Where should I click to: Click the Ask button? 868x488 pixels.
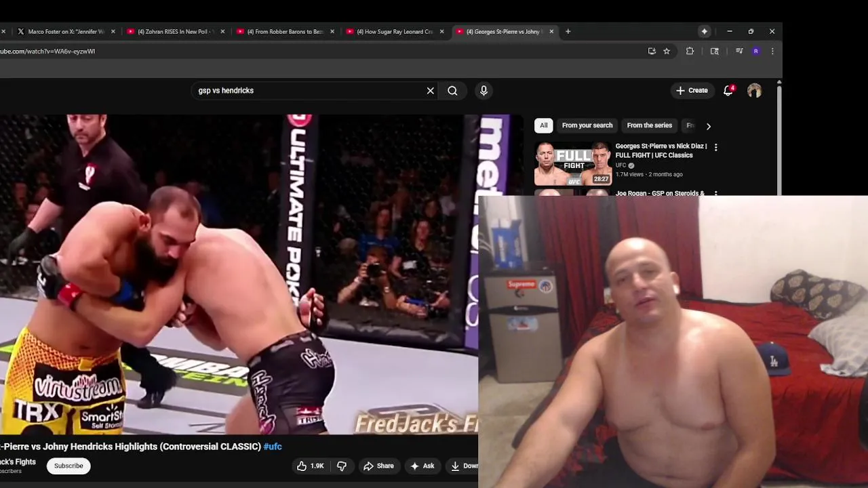click(x=422, y=466)
